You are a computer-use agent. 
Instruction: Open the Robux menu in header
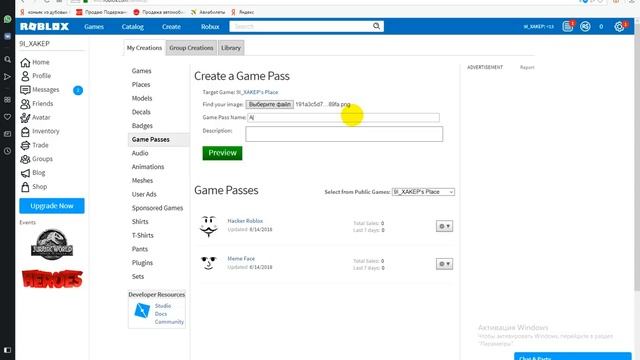[x=210, y=27]
